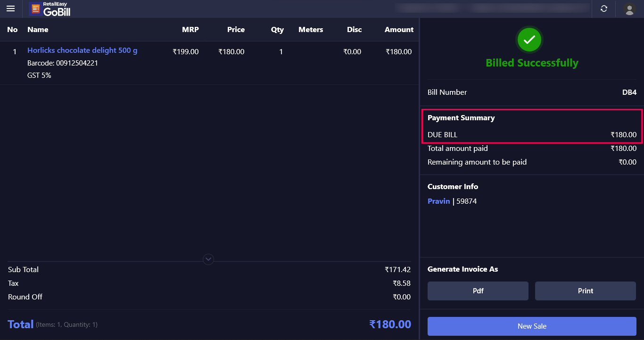
Task: Click the items and quantity summary text
Action: (x=66, y=325)
